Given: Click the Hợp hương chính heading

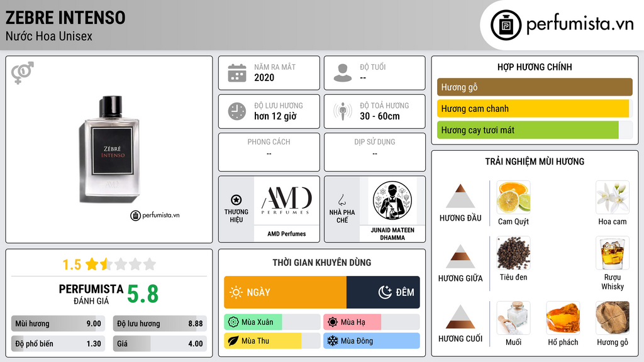Looking at the screenshot, I should coord(535,67).
